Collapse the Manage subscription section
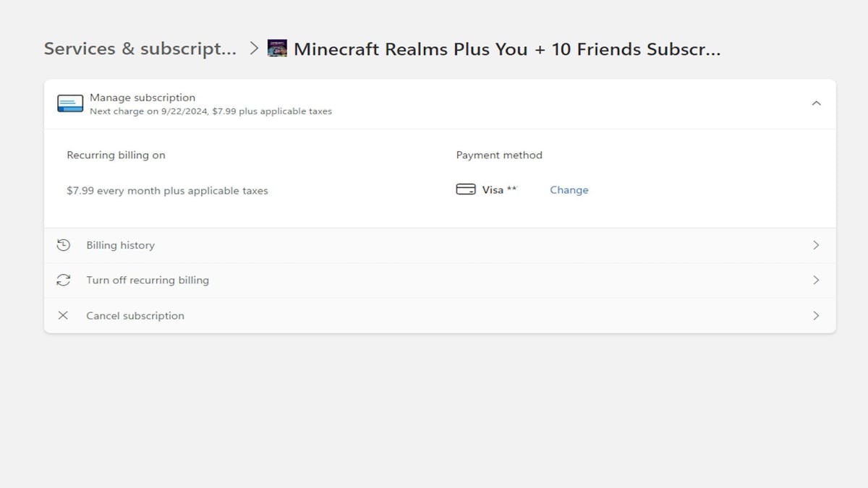868x488 pixels. tap(816, 103)
